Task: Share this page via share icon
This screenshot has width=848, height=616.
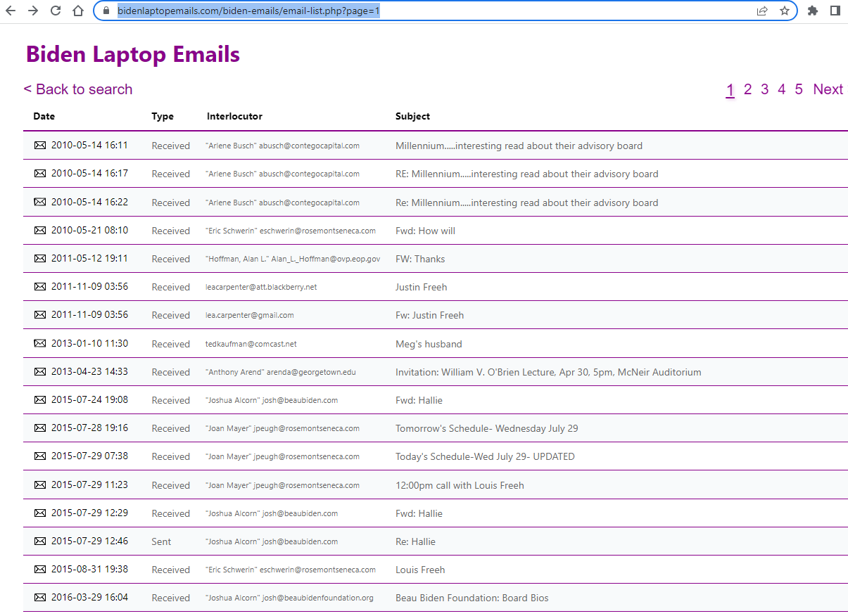Action: (762, 11)
